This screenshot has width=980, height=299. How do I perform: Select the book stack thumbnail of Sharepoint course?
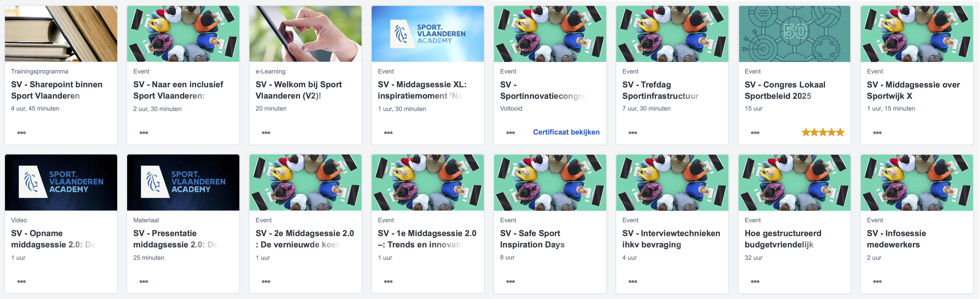pyautogui.click(x=61, y=33)
